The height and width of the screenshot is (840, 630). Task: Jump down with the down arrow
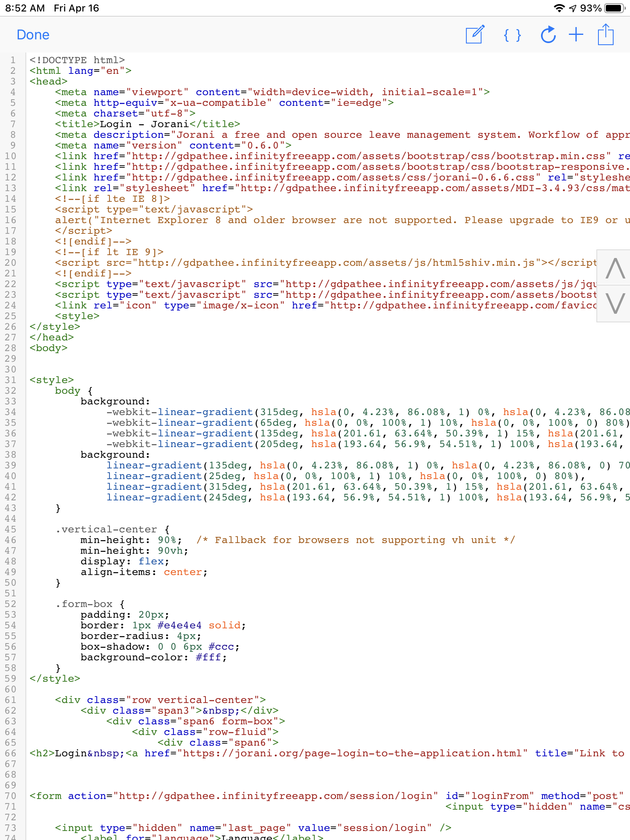[x=615, y=304]
